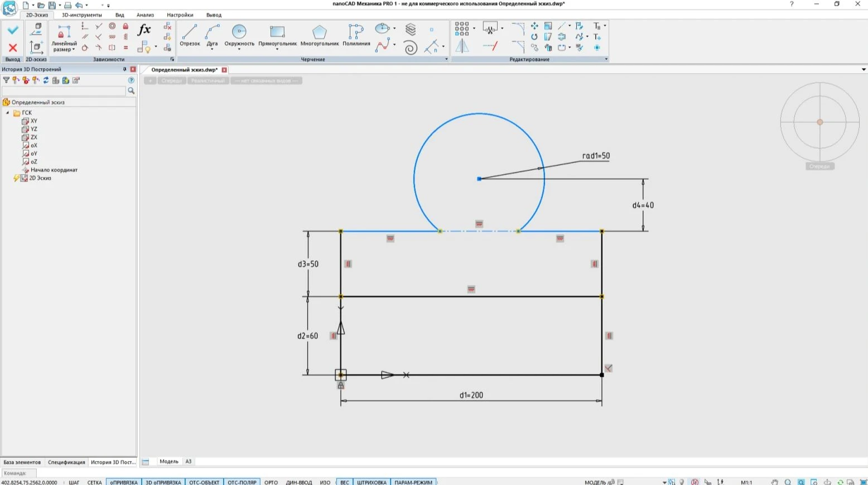Select 2D Эскиз in the history tree
Image resolution: width=868 pixels, height=485 pixels.
(40, 178)
